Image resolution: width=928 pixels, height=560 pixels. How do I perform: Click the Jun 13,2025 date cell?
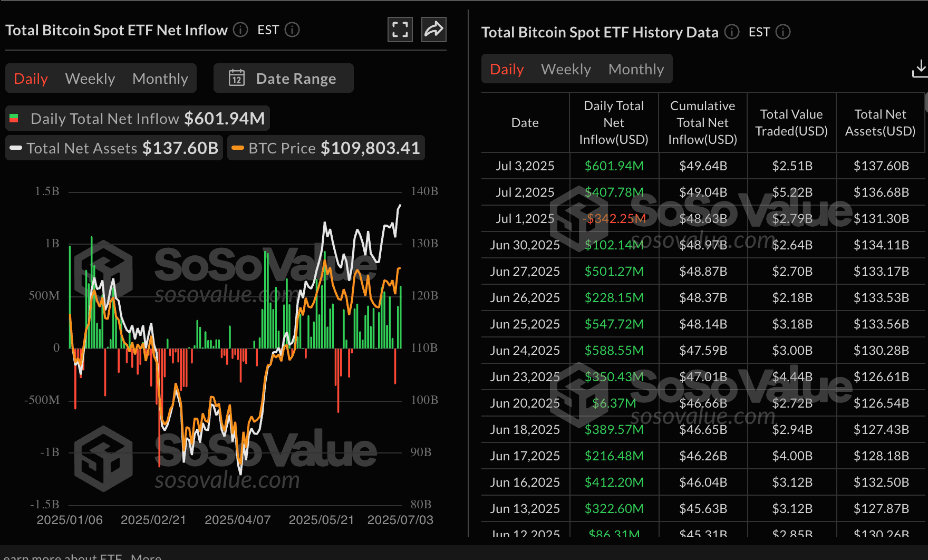(x=525, y=508)
